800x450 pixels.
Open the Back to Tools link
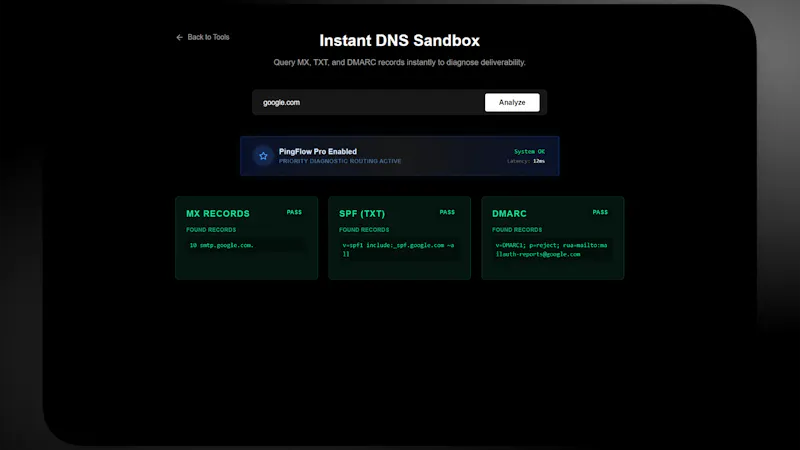pos(203,37)
